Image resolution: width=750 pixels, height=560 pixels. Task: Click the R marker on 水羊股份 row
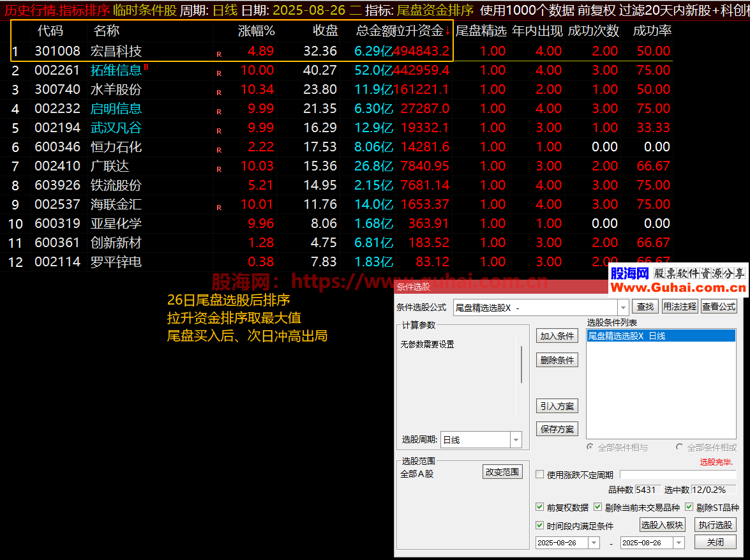pyautogui.click(x=219, y=93)
